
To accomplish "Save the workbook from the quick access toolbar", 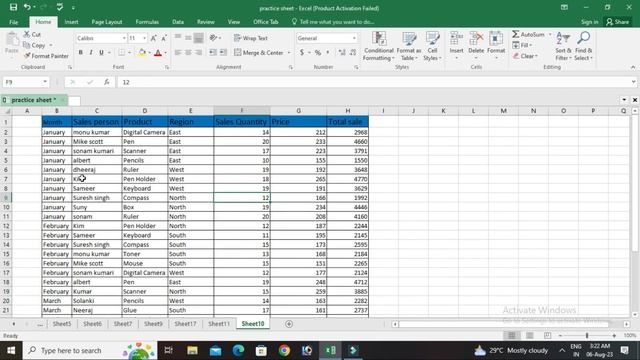I will [13, 7].
